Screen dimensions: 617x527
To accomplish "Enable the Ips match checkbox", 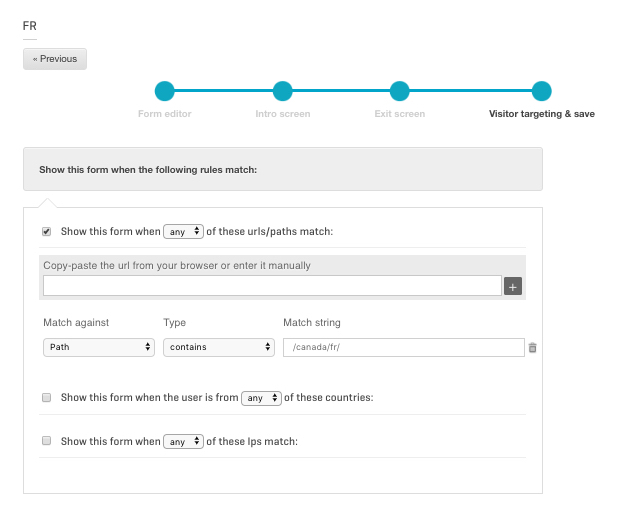I will (x=46, y=441).
